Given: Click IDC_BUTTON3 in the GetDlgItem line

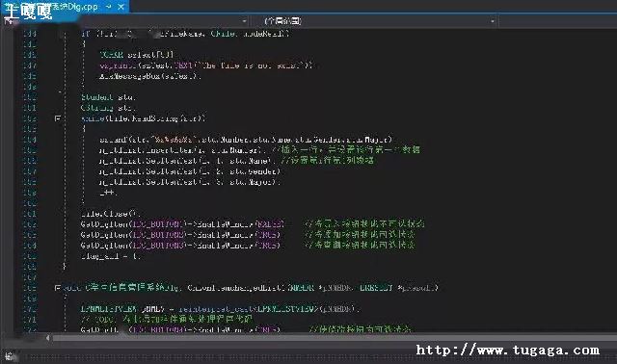Looking at the screenshot, I should 157,246.
